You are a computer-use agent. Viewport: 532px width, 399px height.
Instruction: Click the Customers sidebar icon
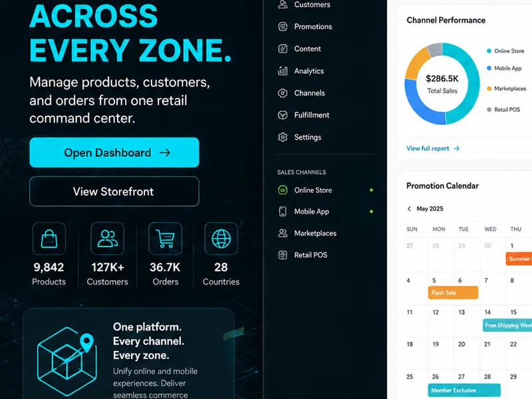(283, 5)
